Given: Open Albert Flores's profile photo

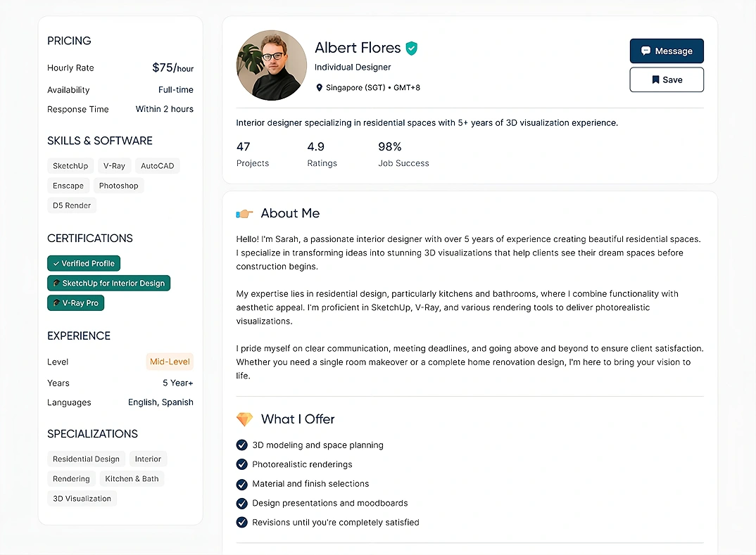Looking at the screenshot, I should tap(272, 65).
